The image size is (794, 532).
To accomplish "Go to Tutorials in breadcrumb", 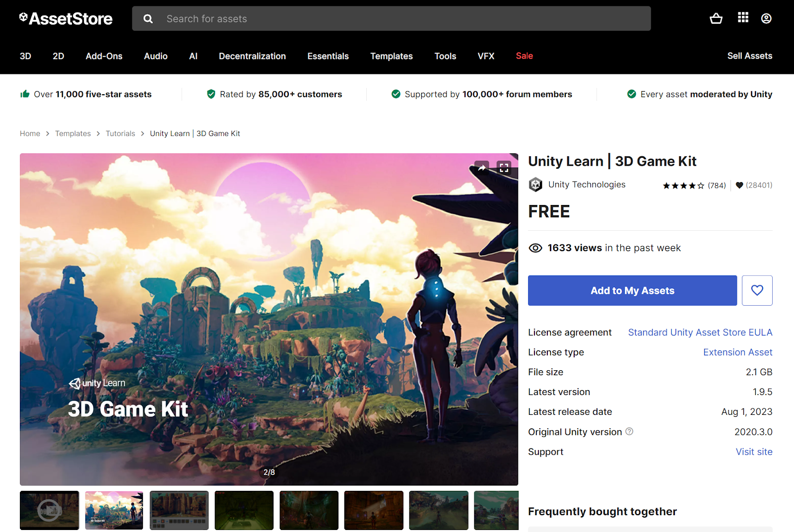I will click(x=120, y=133).
